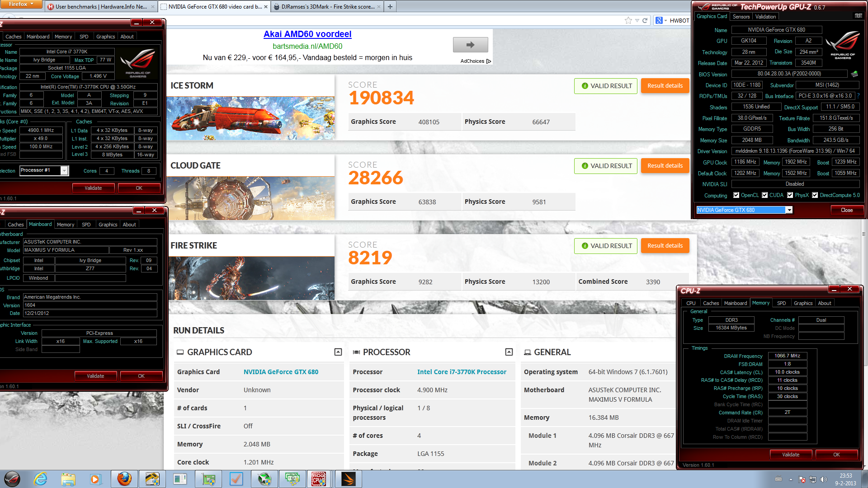Click the ad's arrow button
868x488 pixels.
point(471,45)
